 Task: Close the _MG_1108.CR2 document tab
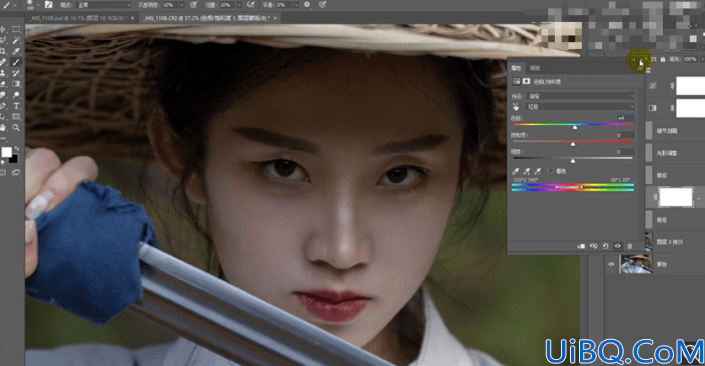[275, 18]
